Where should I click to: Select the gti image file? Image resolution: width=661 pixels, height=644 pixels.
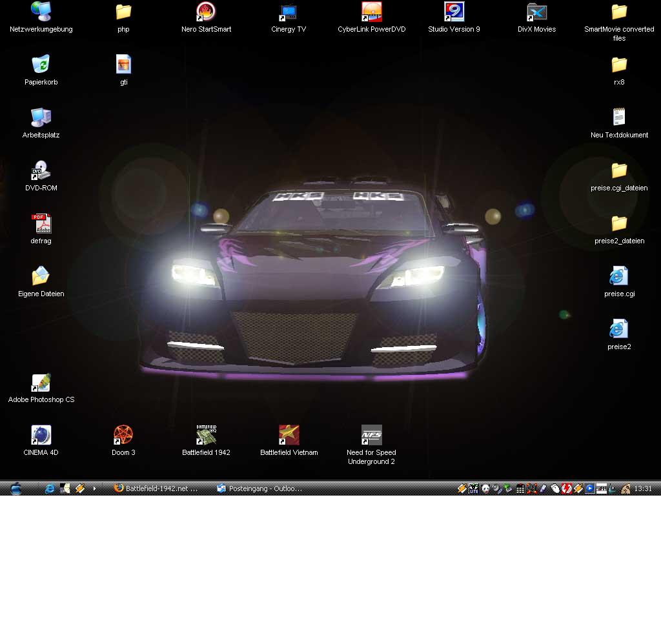coord(123,70)
